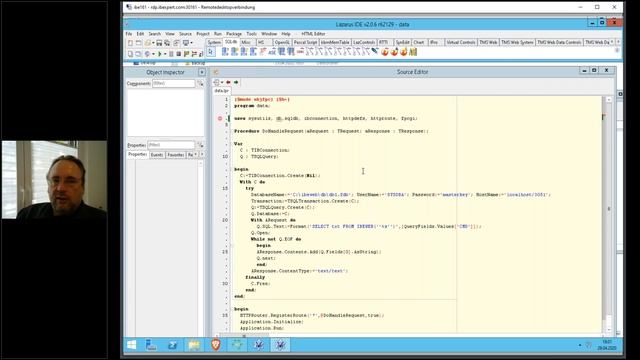
Task: Click the Properties filter input field
Action: (x=171, y=145)
